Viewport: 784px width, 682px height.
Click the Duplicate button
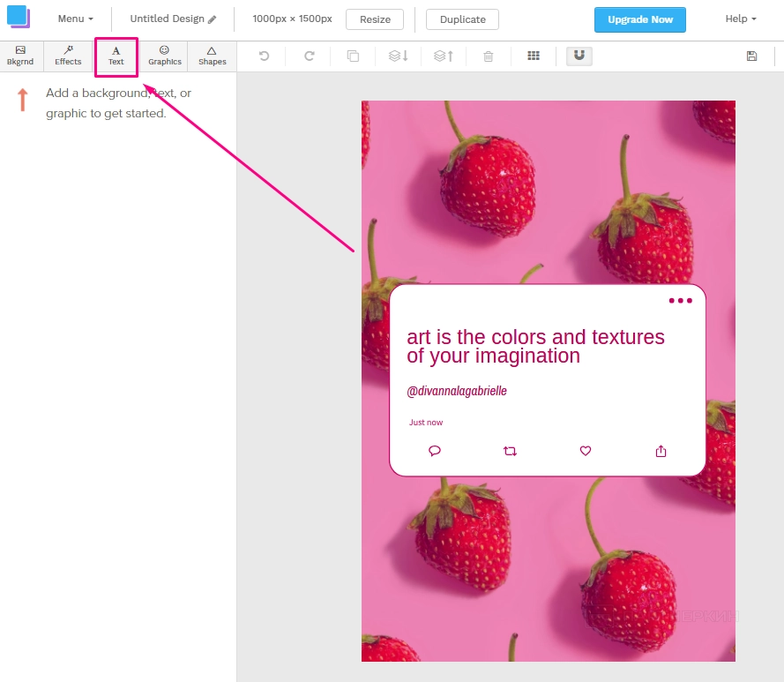tap(462, 19)
